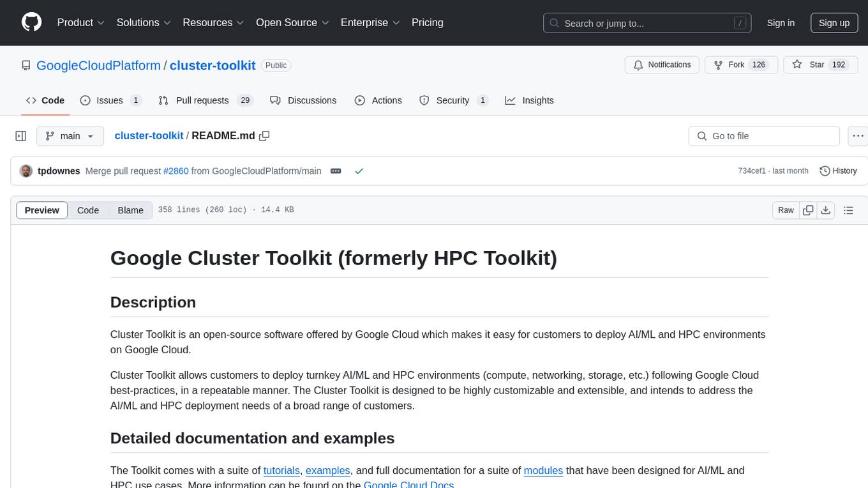Click the 358 lines file info
The image size is (868, 488).
tap(226, 210)
